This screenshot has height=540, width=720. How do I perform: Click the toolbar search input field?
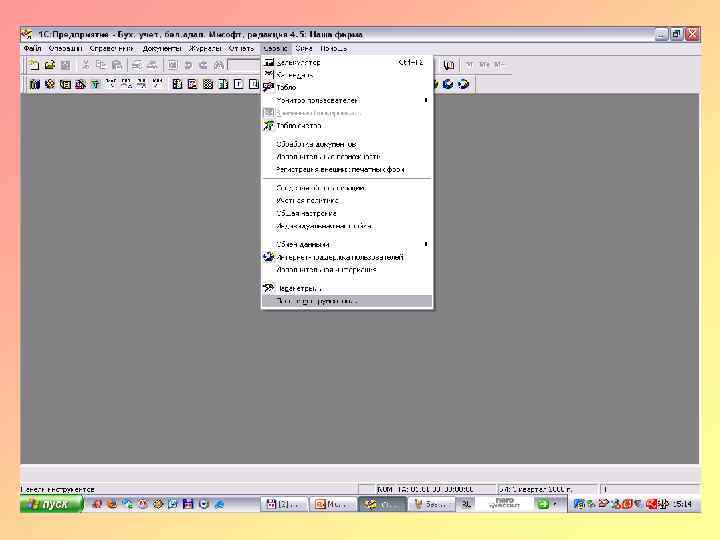[x=244, y=65]
